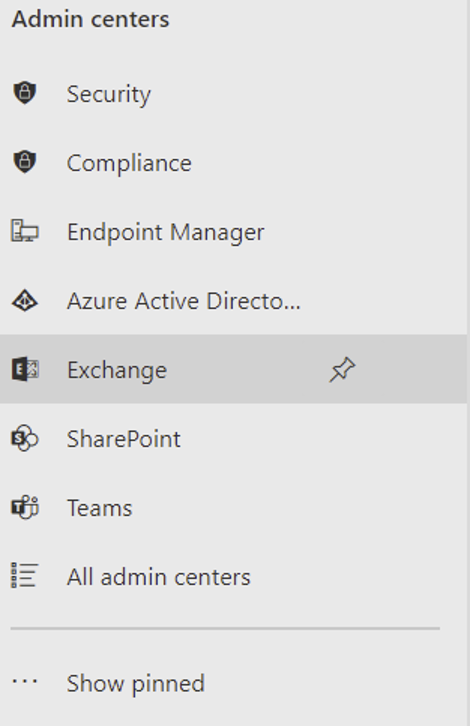
Task: Click the Azure Active Directory diamond icon
Action: [25, 300]
